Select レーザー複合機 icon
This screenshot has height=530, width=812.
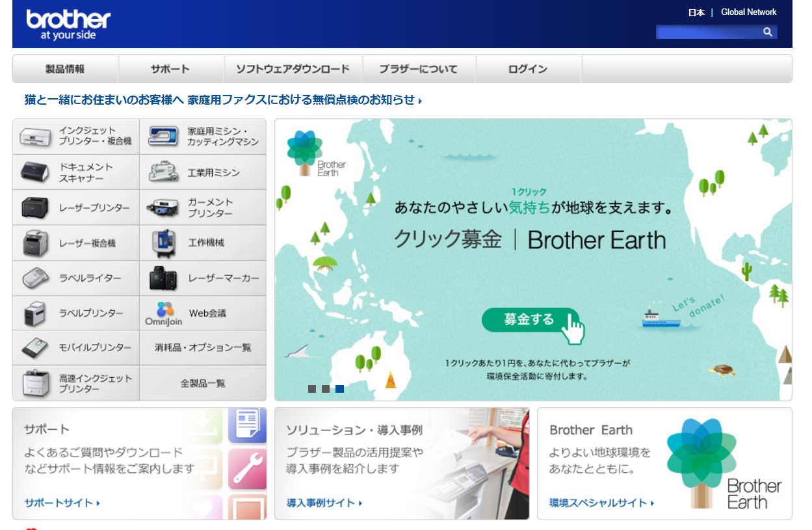[35, 243]
